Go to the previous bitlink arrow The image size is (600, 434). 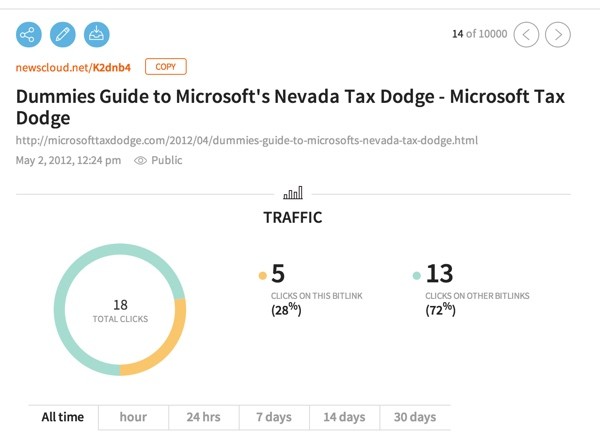526,35
